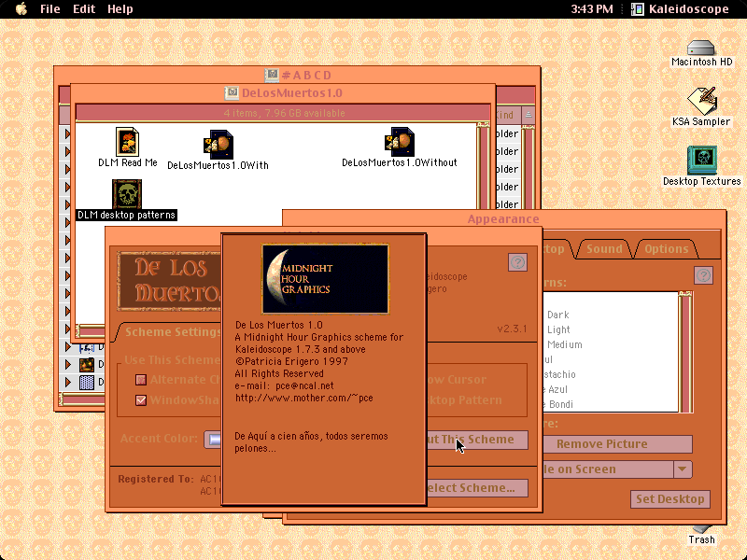Switch to the Options tab
The height and width of the screenshot is (560, 747).
(666, 248)
